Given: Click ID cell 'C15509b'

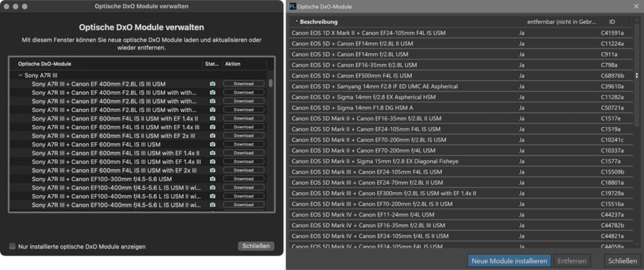Looking at the screenshot, I should coord(613,172).
